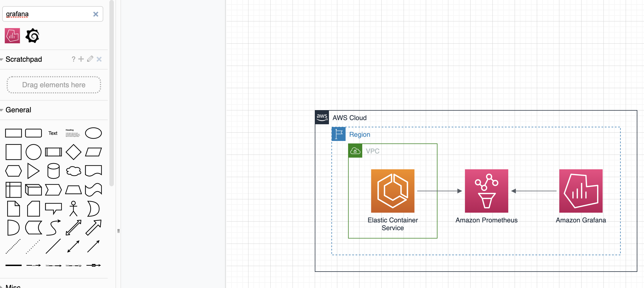Clear the grafana search query

coord(96,14)
